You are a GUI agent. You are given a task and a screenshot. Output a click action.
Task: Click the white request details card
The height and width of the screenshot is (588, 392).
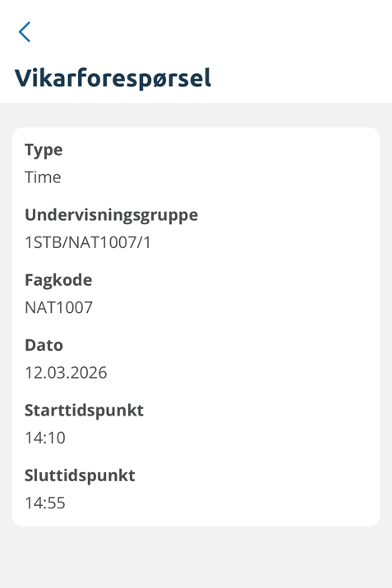coord(196,327)
